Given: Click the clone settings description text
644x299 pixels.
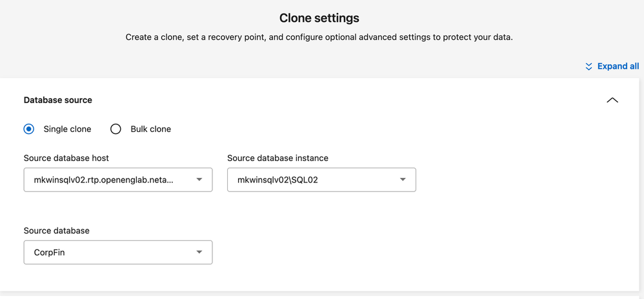Looking at the screenshot, I should [x=319, y=37].
